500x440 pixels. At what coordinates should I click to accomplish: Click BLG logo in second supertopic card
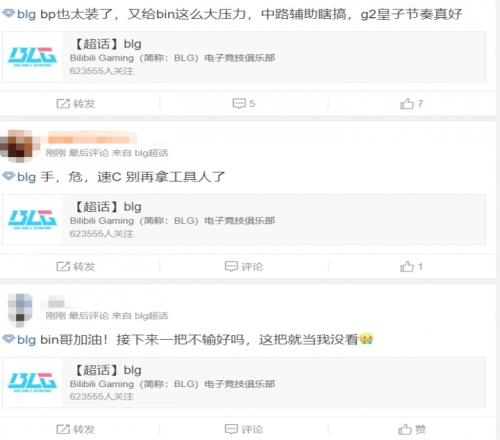click(32, 219)
